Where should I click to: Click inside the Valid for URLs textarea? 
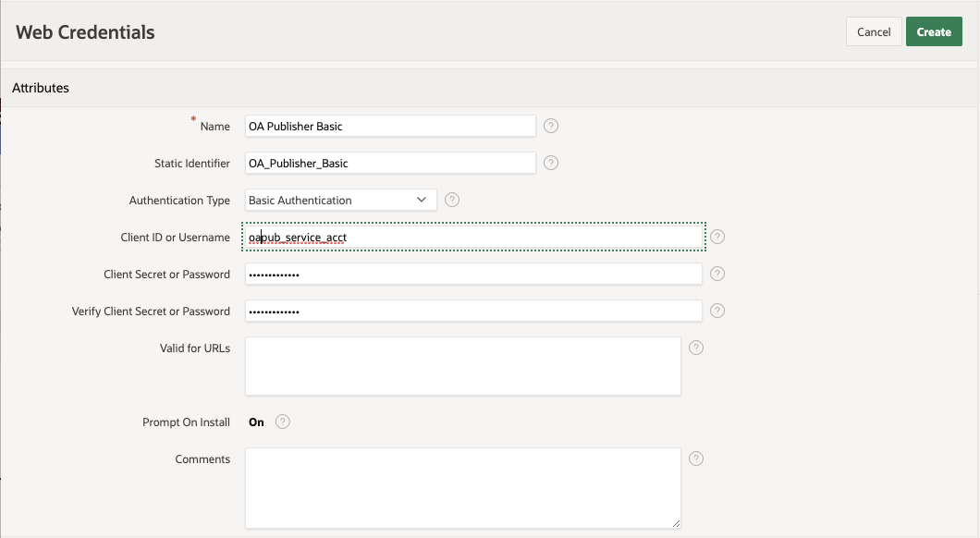(x=462, y=368)
